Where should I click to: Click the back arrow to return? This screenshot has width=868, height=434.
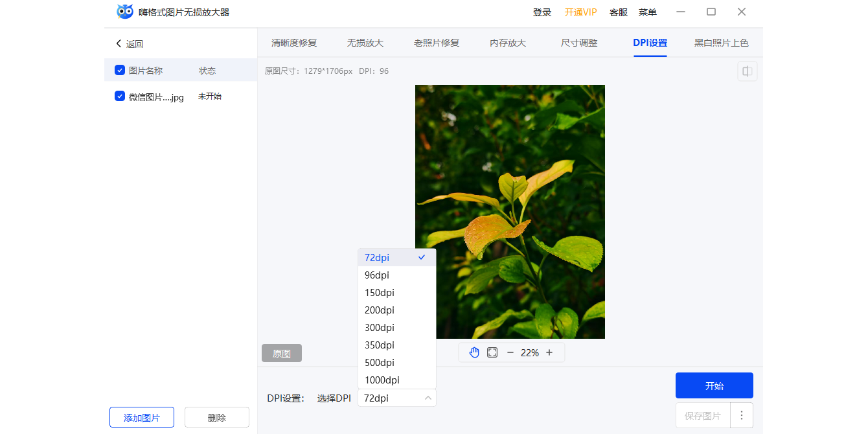pos(119,43)
